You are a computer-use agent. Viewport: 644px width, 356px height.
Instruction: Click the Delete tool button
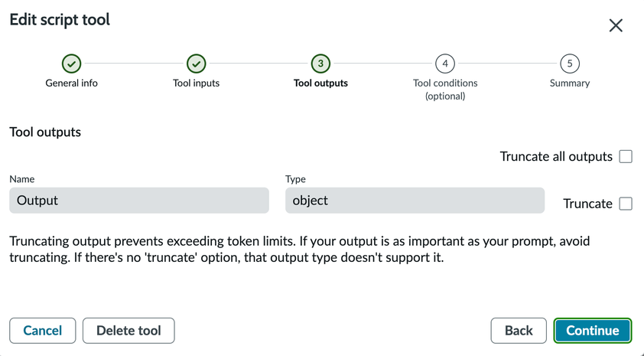point(128,331)
